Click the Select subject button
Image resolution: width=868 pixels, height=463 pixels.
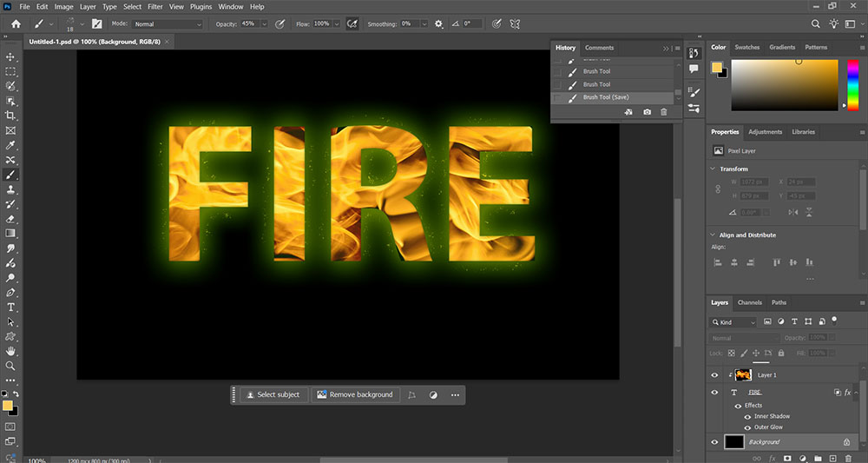(273, 394)
